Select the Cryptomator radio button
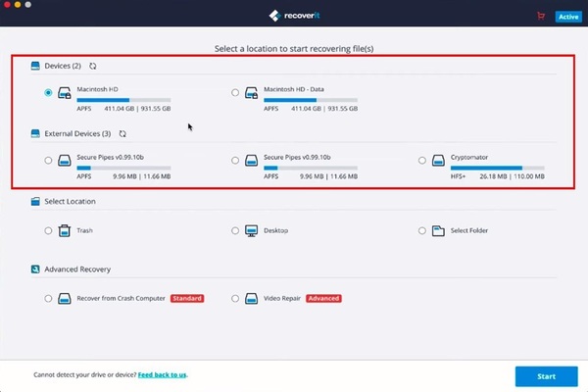The width and height of the screenshot is (588, 392). 421,161
